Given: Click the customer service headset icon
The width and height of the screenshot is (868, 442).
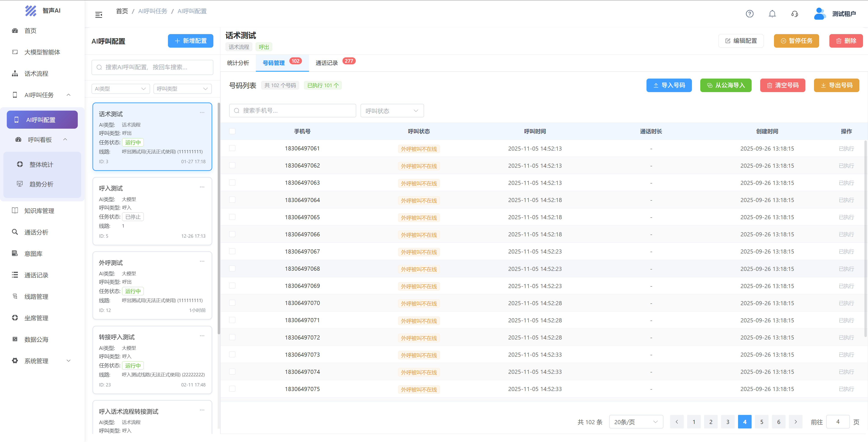Looking at the screenshot, I should pos(795,14).
